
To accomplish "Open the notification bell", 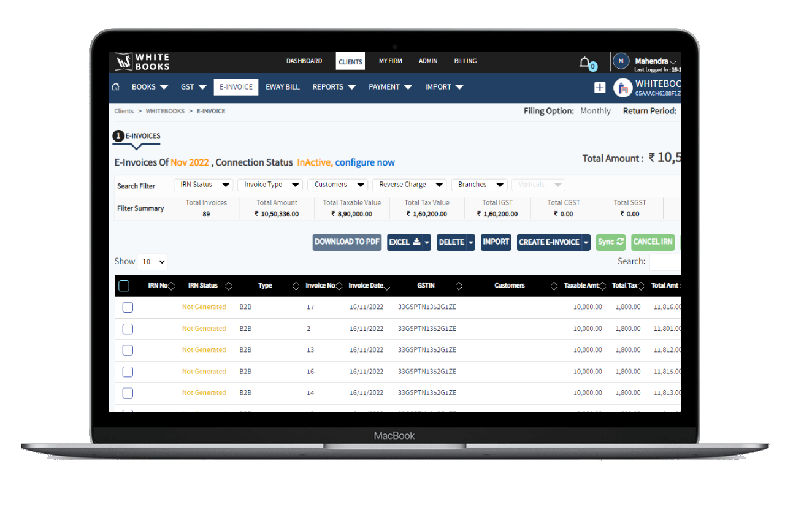I will coord(585,62).
